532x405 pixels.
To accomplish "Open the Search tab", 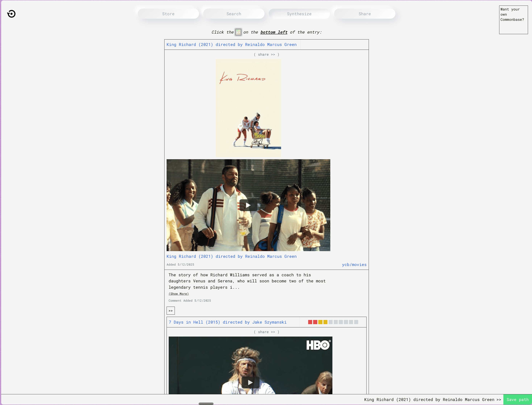I will (x=234, y=14).
